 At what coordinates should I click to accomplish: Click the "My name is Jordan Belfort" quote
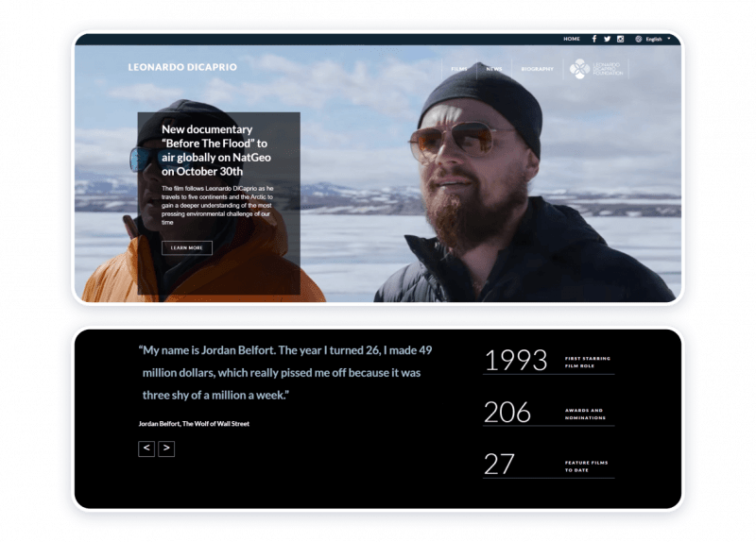(285, 373)
